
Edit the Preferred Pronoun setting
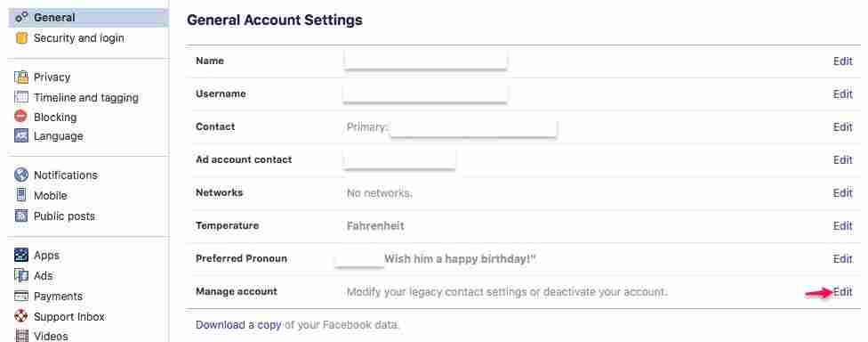coord(842,259)
